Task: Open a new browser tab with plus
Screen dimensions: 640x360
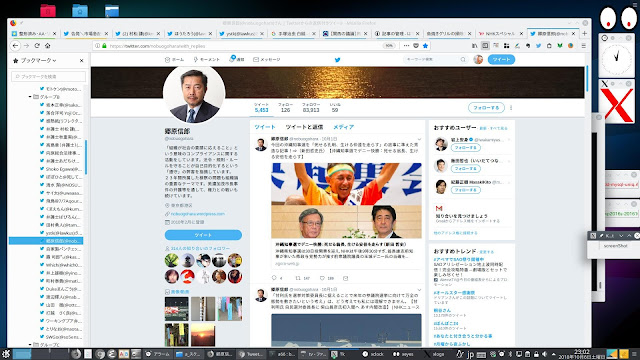Action: (x=584, y=33)
